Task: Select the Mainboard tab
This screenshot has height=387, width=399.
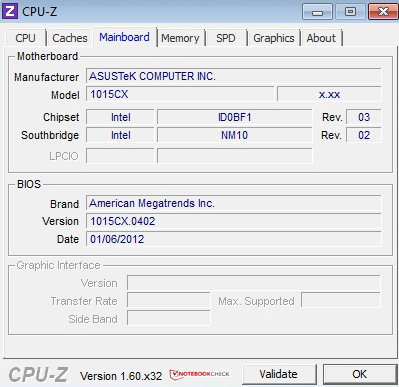Action: click(x=125, y=37)
